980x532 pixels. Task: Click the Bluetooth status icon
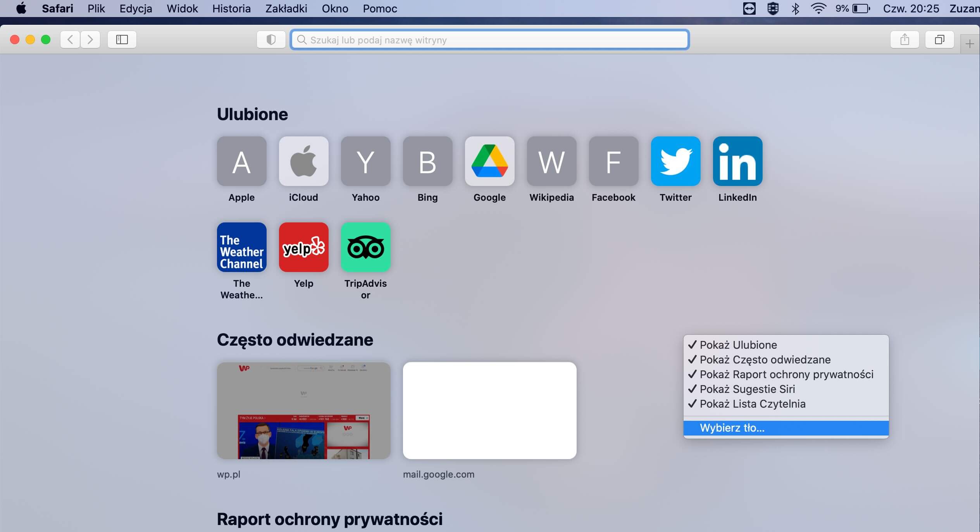[x=795, y=9]
